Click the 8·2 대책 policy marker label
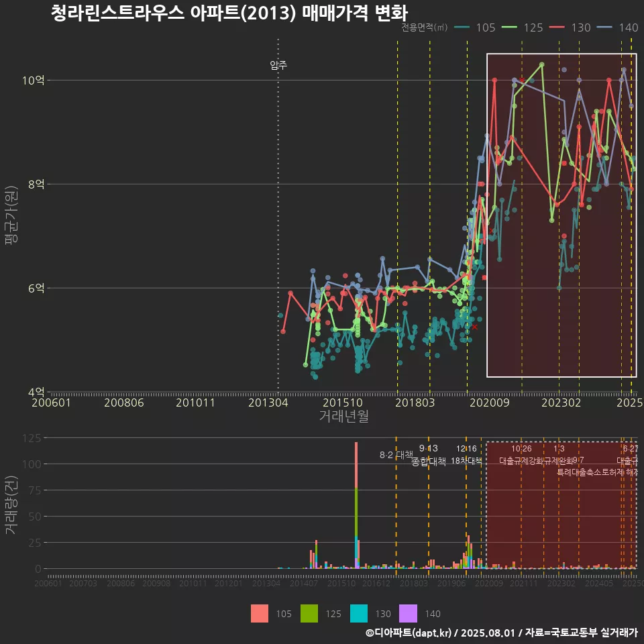The height and width of the screenshot is (644, 644). click(x=396, y=455)
